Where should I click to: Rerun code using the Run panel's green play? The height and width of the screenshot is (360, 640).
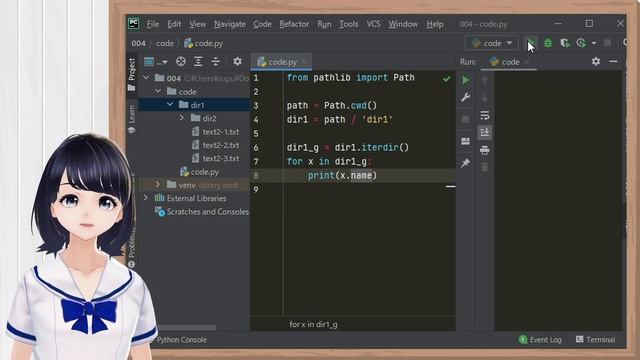click(465, 80)
